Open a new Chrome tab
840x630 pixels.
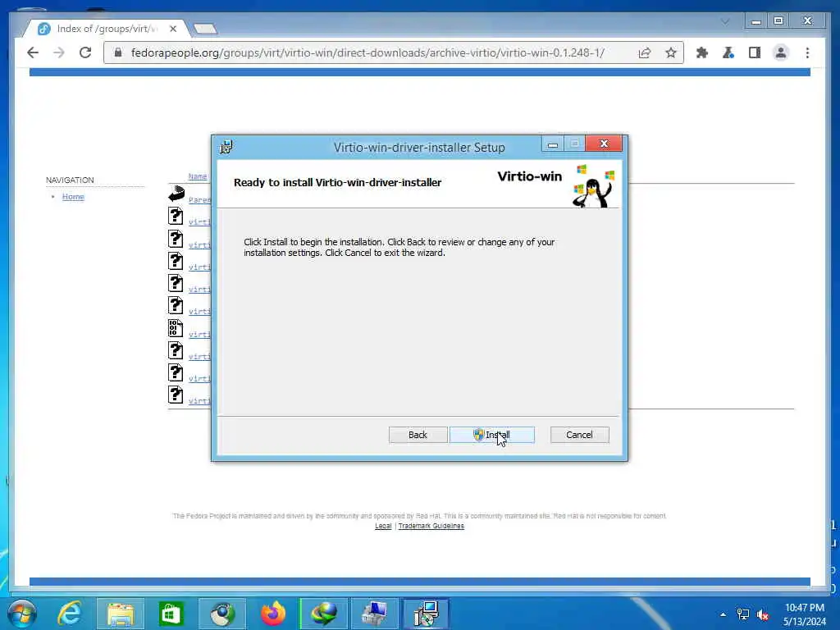[205, 29]
